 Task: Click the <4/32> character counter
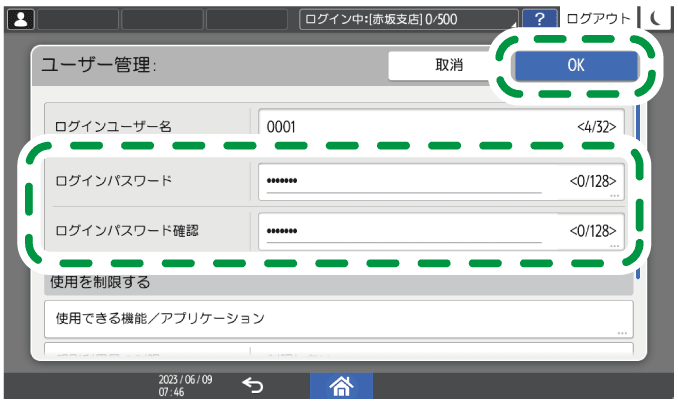coord(597,127)
